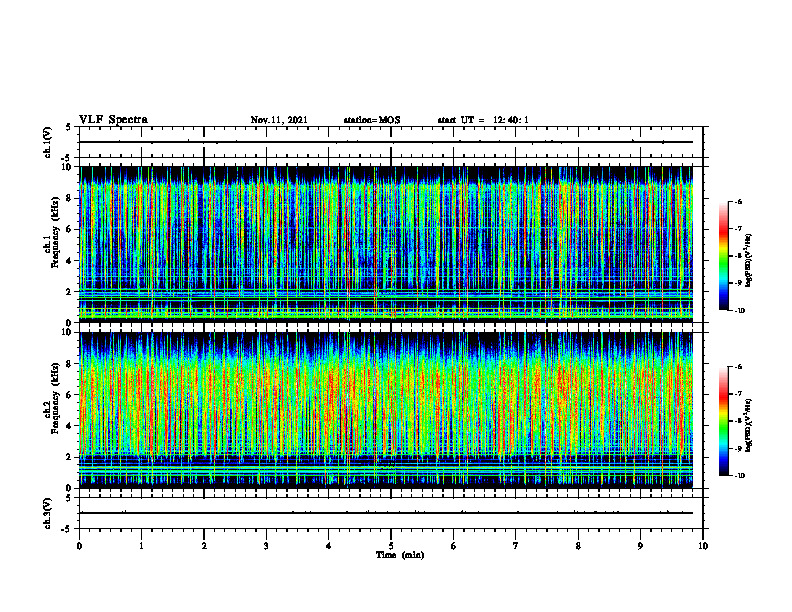The height and width of the screenshot is (612, 792).
Task: Click the "VLF Spectra" title text
Action: [113, 120]
